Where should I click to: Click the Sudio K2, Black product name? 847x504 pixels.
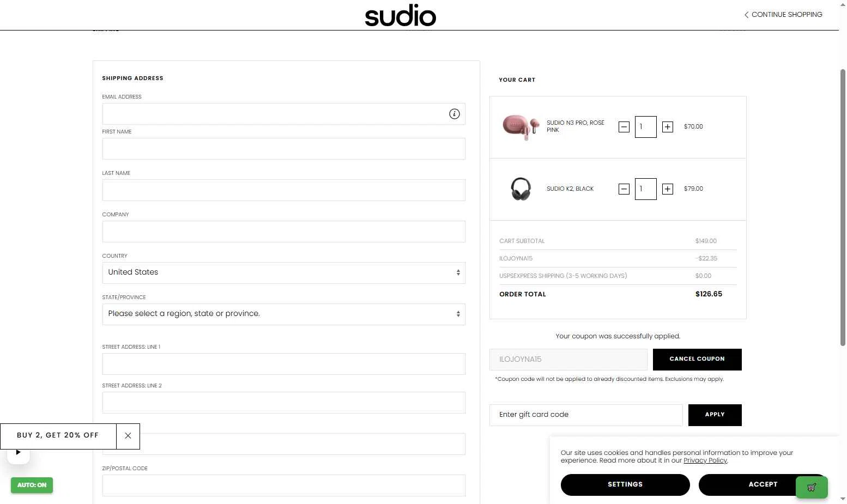pyautogui.click(x=570, y=189)
